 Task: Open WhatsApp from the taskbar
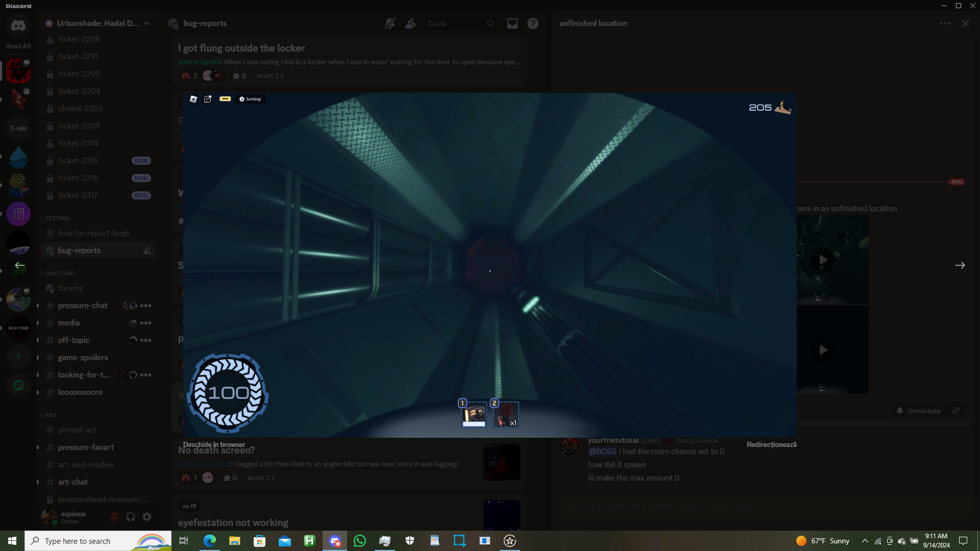pos(360,541)
